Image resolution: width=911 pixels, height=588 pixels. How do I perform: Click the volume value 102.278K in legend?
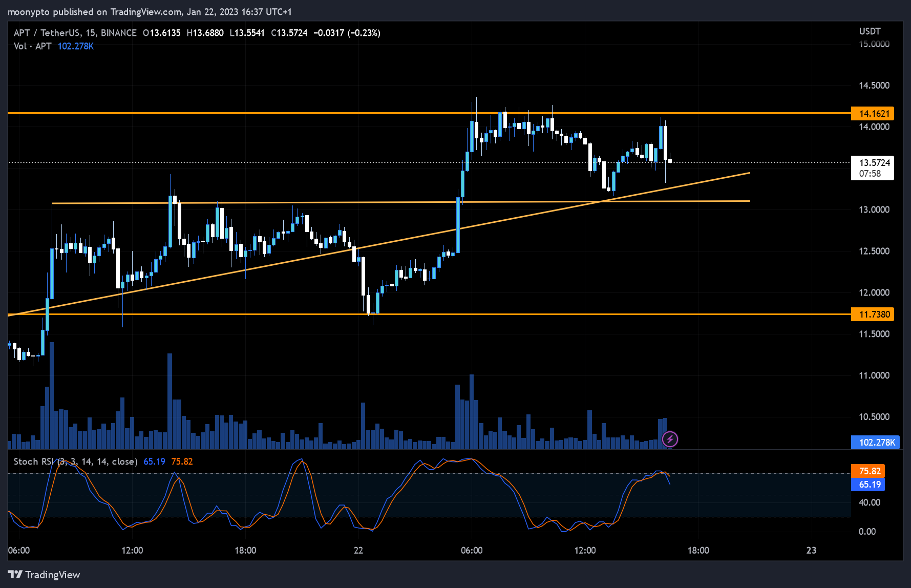[76, 46]
